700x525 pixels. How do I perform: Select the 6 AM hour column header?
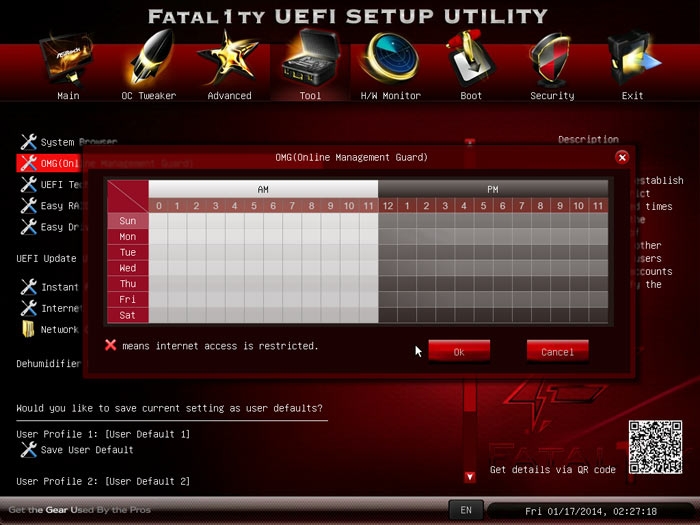coord(273,205)
